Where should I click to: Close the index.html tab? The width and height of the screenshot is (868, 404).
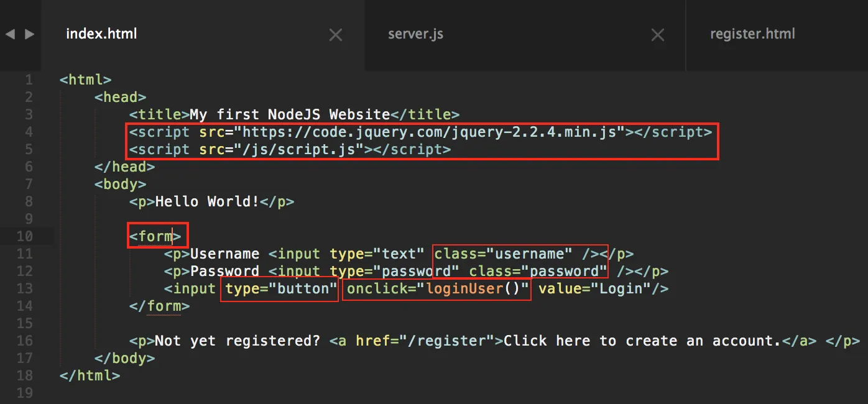point(336,35)
